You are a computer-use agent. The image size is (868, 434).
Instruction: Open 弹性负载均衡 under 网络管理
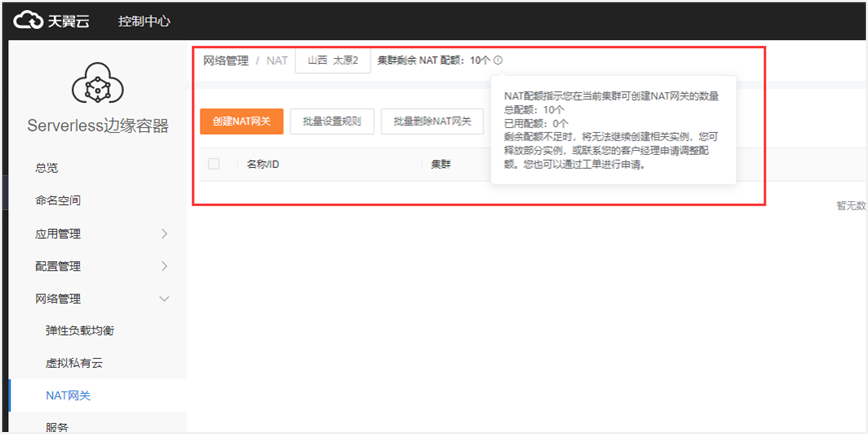click(x=80, y=331)
